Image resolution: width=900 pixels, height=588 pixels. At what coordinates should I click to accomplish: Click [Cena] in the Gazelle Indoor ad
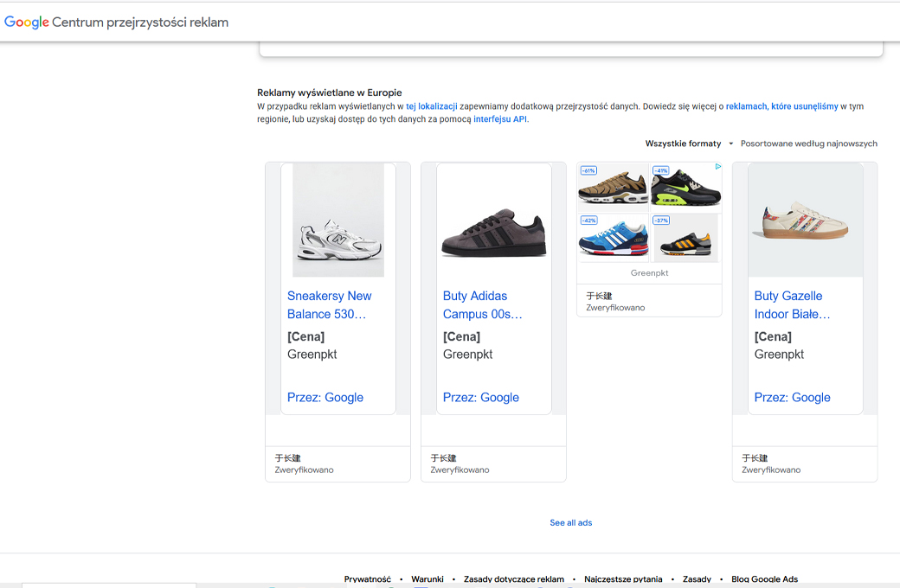point(773,336)
